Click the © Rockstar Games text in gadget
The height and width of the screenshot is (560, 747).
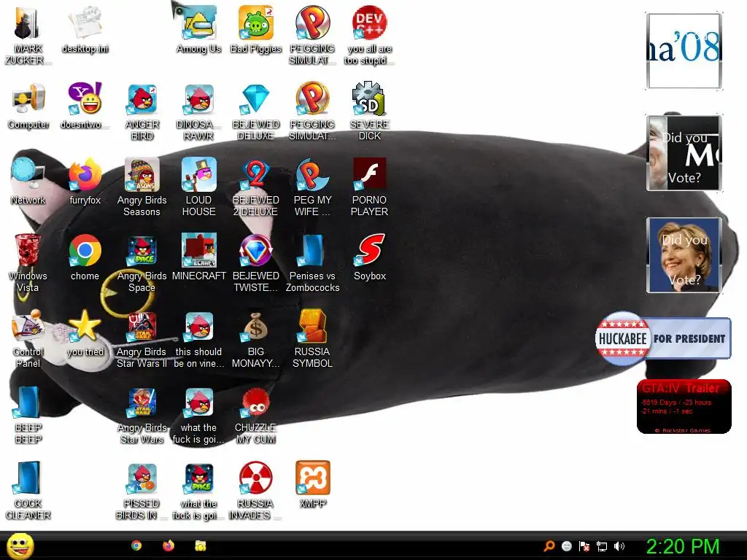click(683, 430)
